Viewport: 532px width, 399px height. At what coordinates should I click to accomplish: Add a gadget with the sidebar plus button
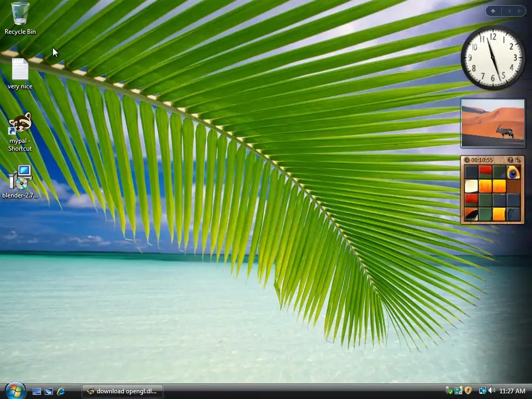point(493,11)
